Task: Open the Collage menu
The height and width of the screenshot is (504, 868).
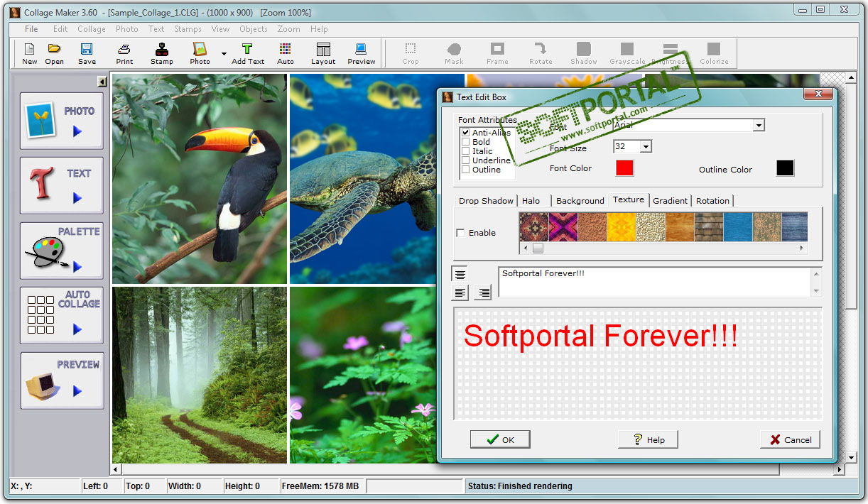Action: (92, 29)
